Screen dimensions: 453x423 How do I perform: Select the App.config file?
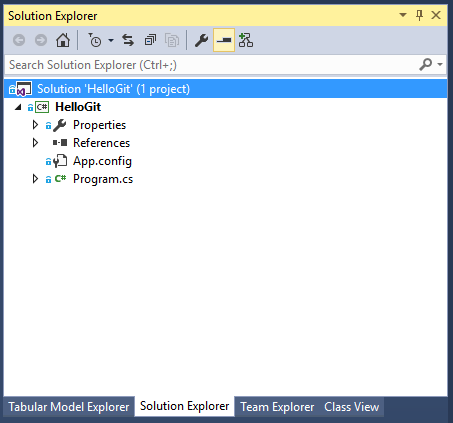[102, 161]
